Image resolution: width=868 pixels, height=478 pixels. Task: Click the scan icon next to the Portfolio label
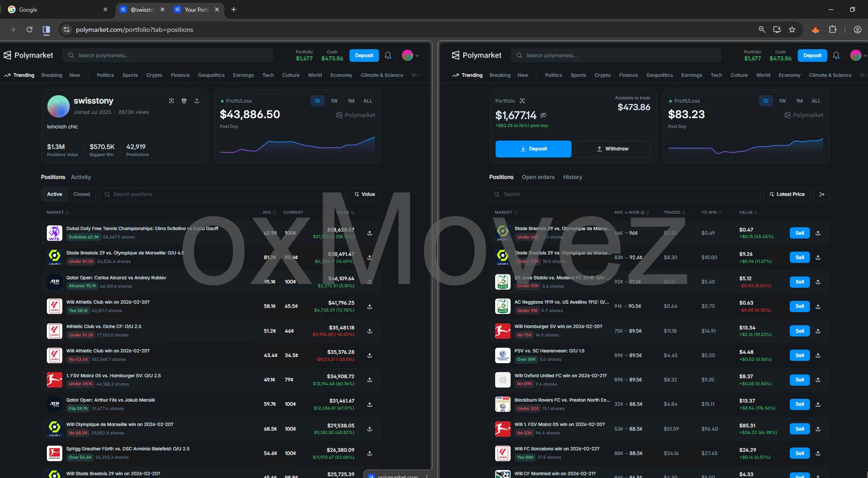(x=522, y=101)
